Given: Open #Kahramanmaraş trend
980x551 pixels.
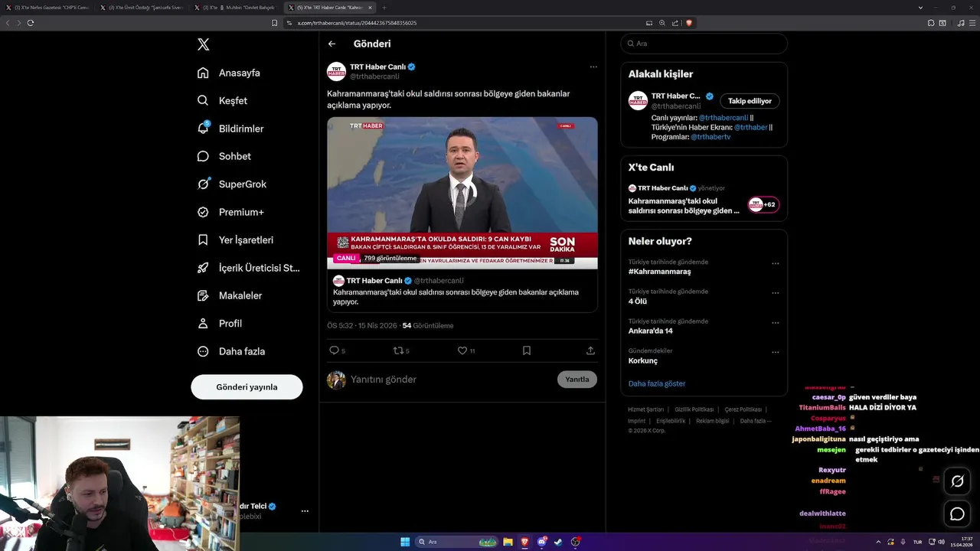Looking at the screenshot, I should coord(660,272).
